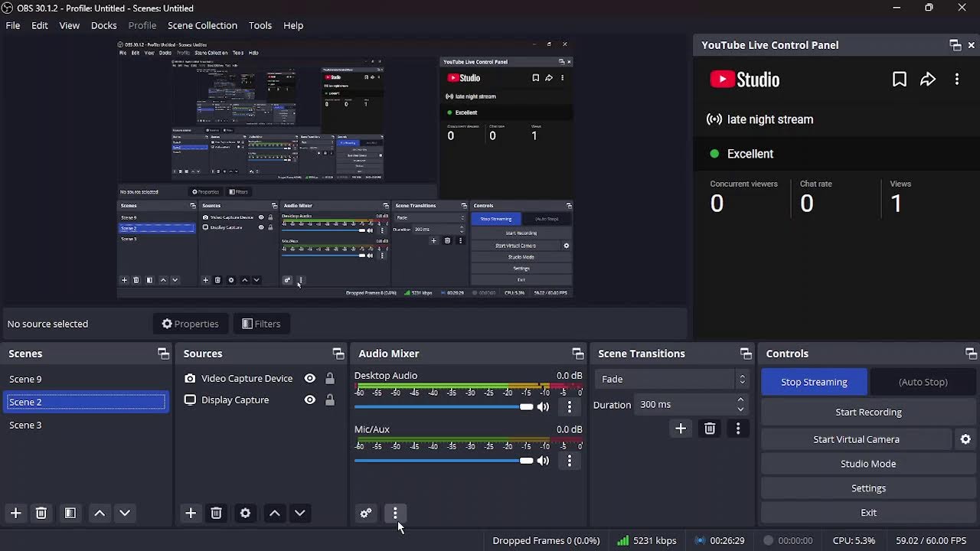The height and width of the screenshot is (551, 980).
Task: Hide Video Capture Device source
Action: pos(310,378)
